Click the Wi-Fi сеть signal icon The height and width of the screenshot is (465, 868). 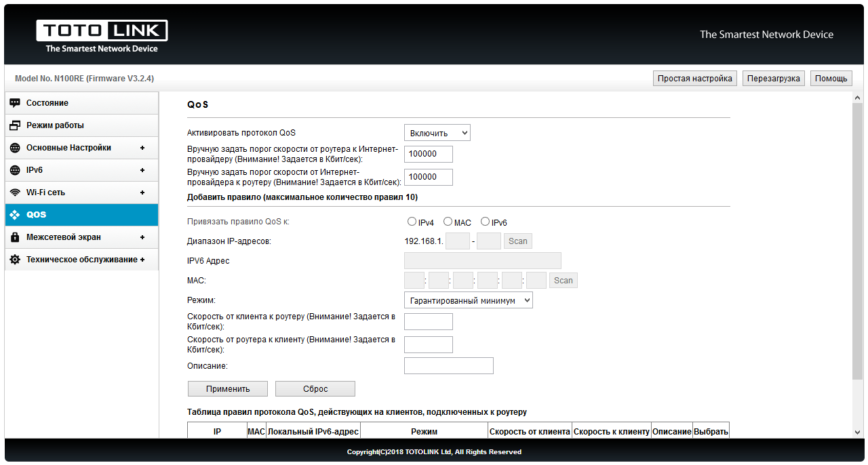click(15, 193)
